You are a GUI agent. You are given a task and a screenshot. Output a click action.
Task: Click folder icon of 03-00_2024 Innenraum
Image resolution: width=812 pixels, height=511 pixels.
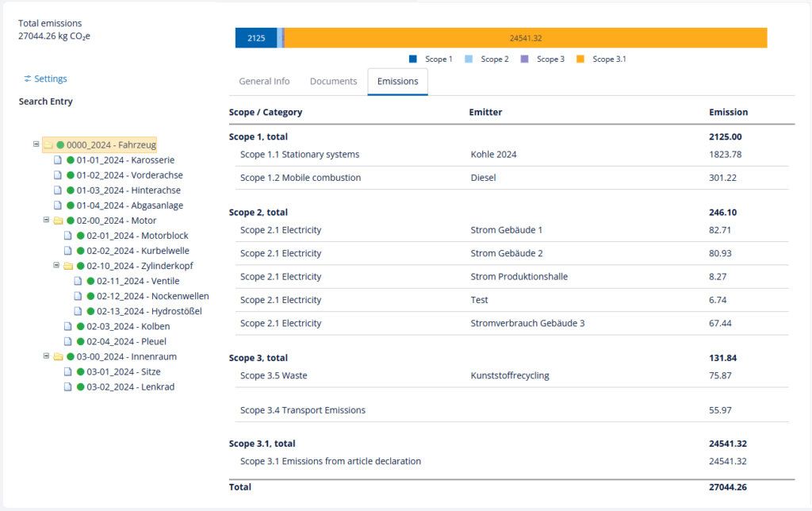point(58,357)
